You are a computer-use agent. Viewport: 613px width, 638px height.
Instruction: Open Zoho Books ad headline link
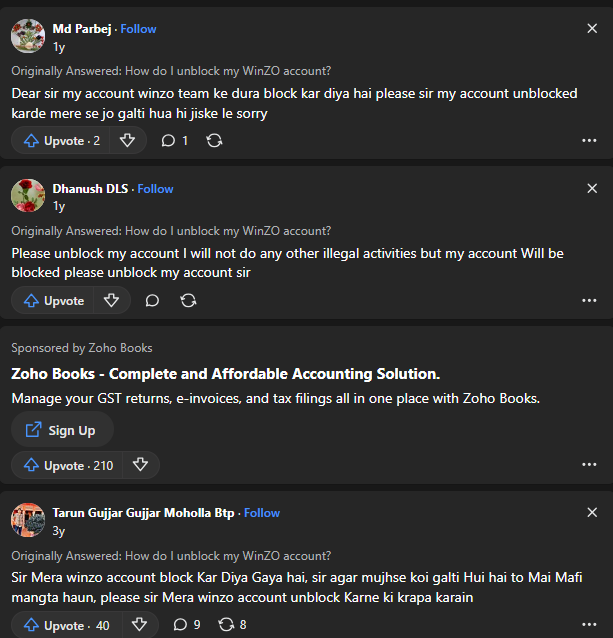coord(225,374)
